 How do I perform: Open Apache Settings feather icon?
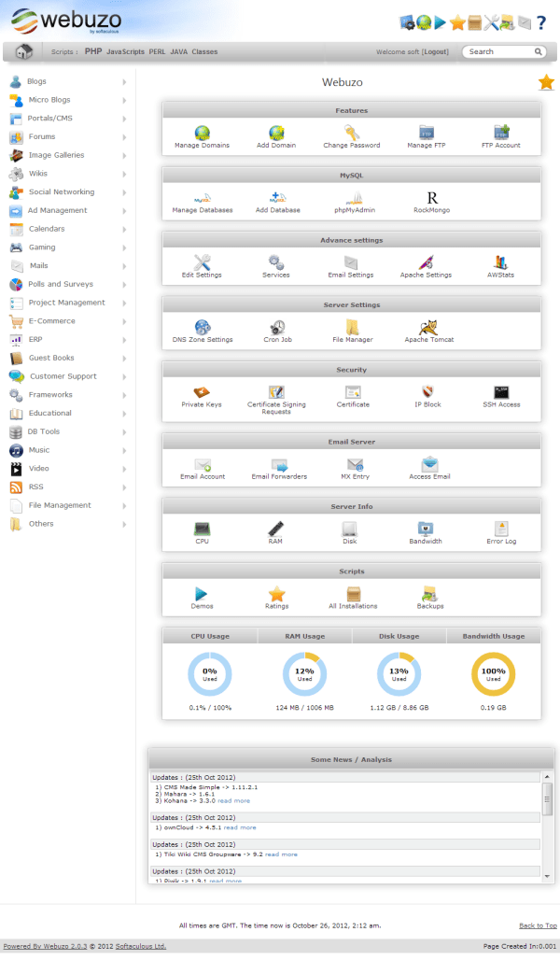coord(426,262)
